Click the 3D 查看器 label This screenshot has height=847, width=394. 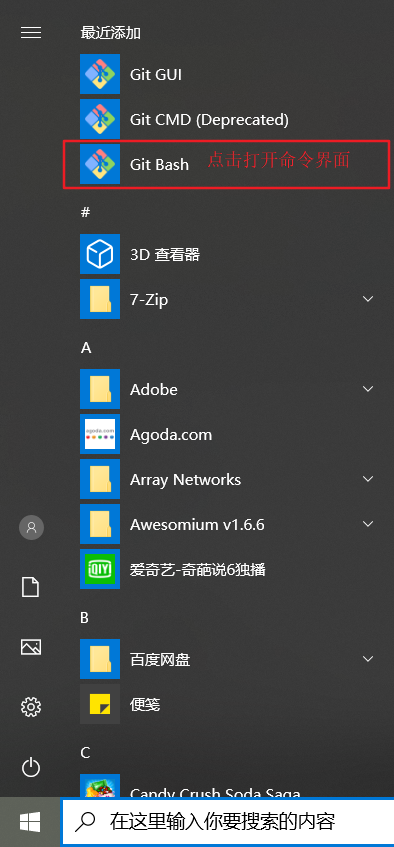tap(165, 254)
